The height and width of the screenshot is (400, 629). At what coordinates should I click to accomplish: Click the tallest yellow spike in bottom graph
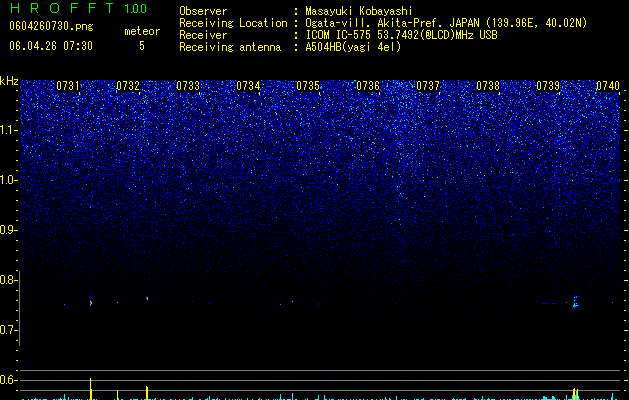pyautogui.click(x=91, y=388)
